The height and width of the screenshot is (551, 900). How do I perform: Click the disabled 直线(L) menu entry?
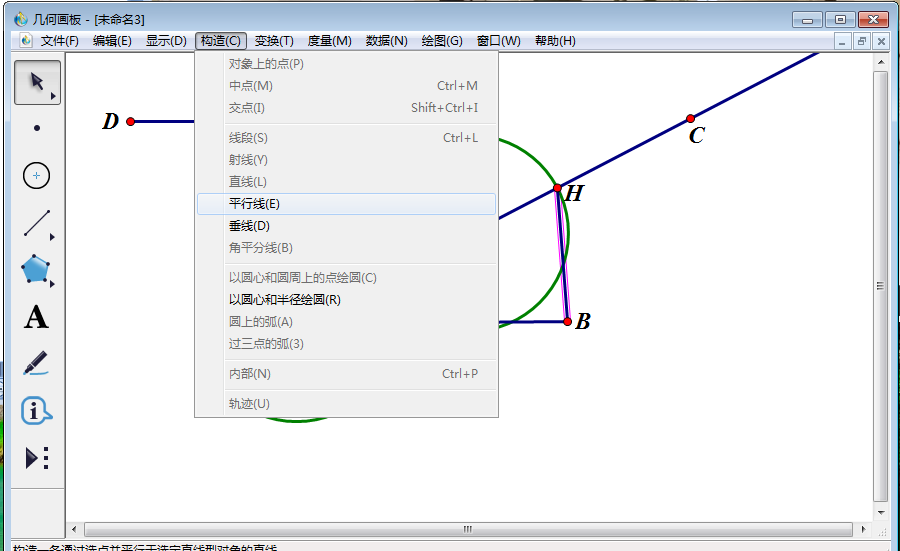pos(346,182)
